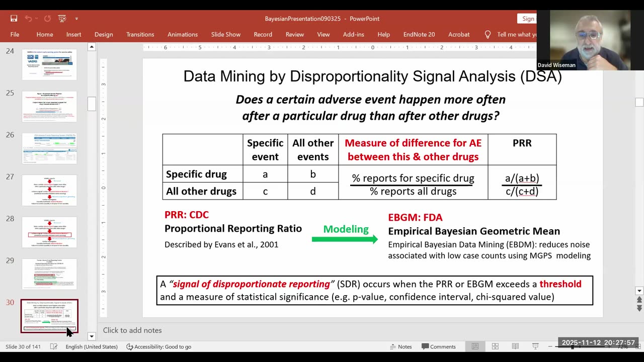Open the Record ribbon tab
This screenshot has height=362, width=644.
point(263,34)
